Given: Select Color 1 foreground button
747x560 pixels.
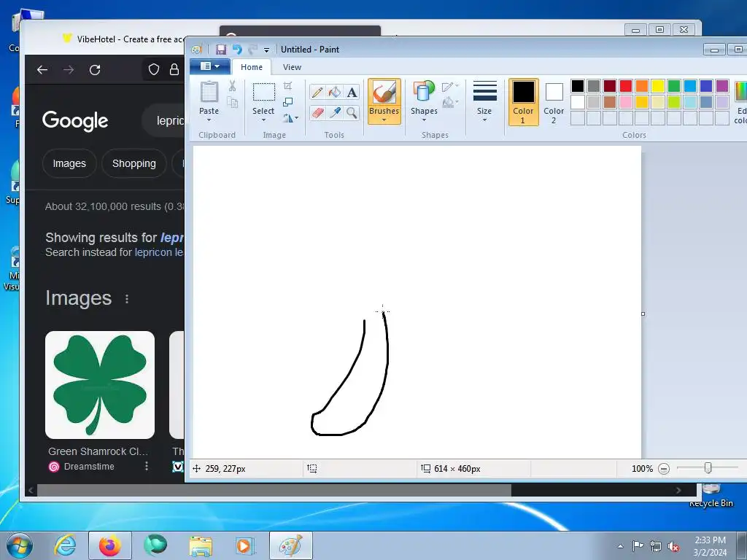Looking at the screenshot, I should click(x=523, y=102).
